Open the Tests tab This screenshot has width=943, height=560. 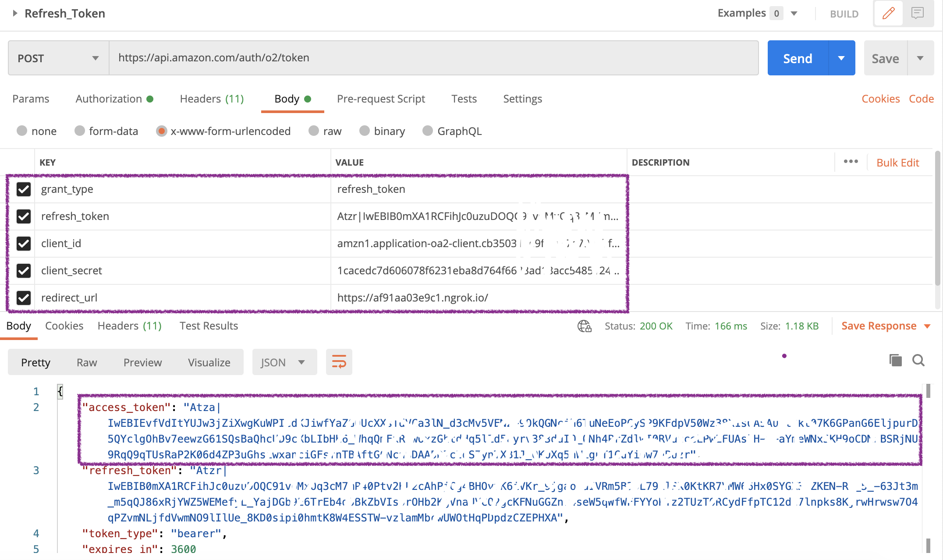point(464,99)
